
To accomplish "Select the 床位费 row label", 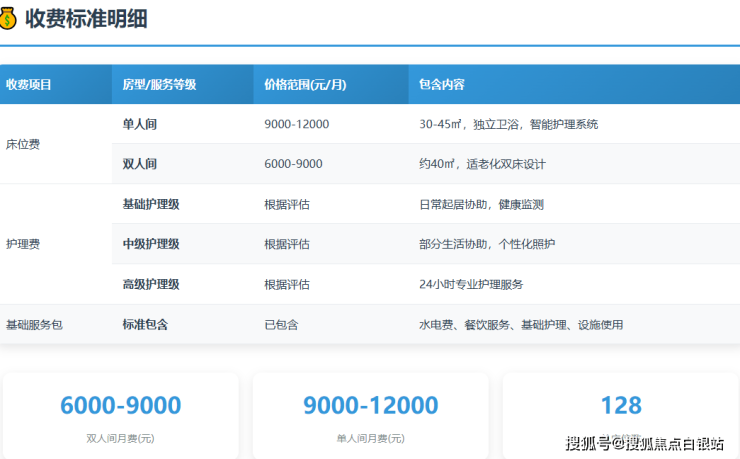I will [23, 144].
